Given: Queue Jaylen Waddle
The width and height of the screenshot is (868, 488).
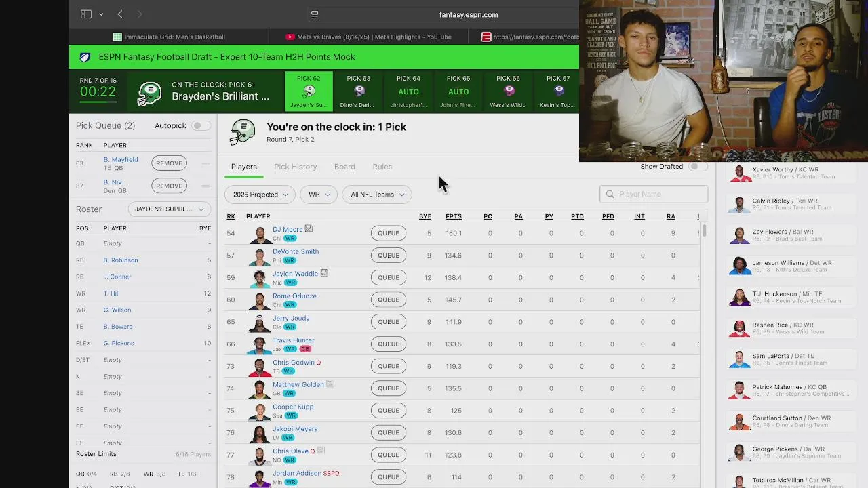Looking at the screenshot, I should coord(389,277).
